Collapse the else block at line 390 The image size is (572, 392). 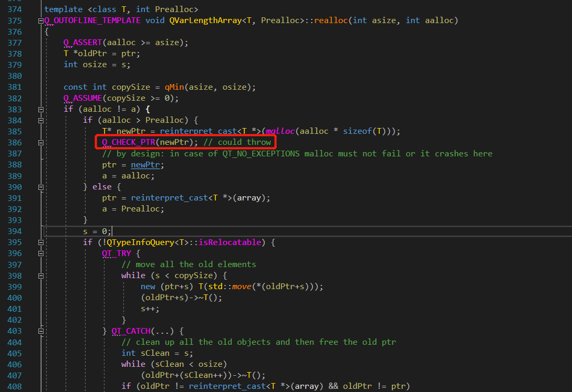coord(40,187)
